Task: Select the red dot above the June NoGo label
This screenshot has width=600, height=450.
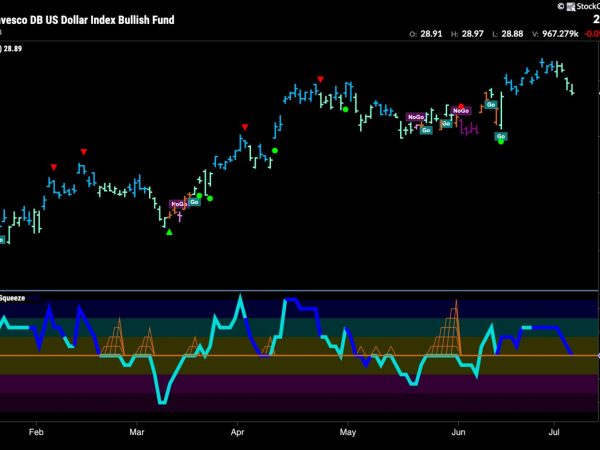Action: tap(461, 106)
